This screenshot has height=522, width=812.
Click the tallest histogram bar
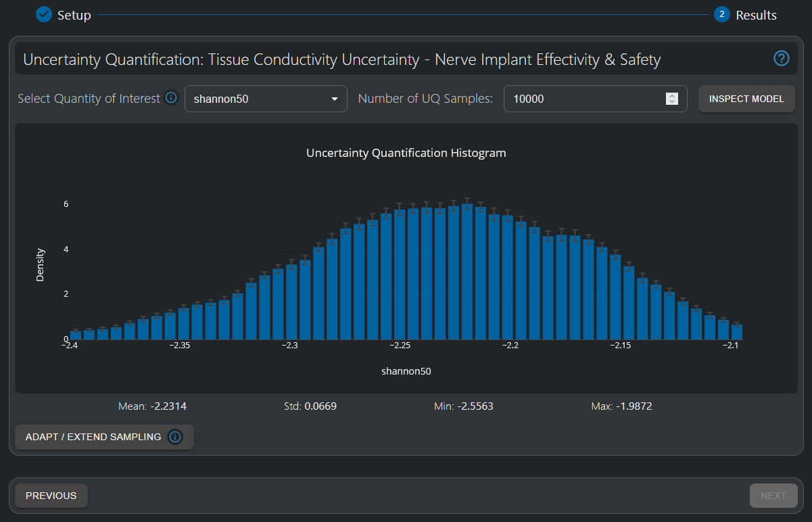(x=467, y=272)
